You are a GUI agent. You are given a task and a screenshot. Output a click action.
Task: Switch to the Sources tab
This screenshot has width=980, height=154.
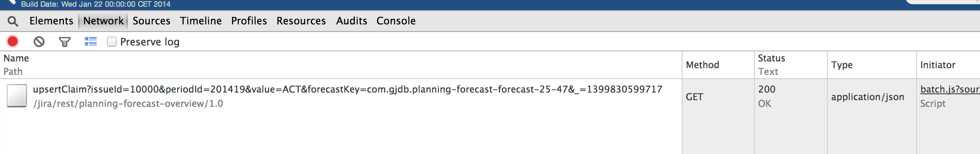pyautogui.click(x=151, y=21)
